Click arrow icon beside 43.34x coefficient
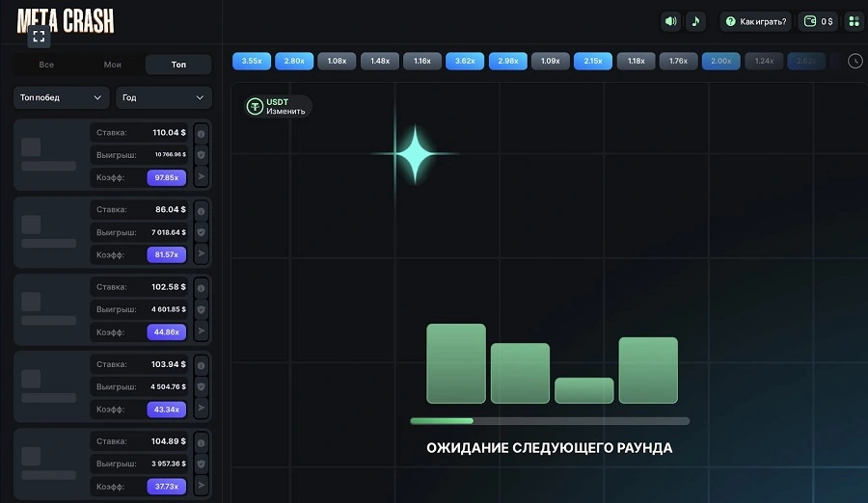The width and height of the screenshot is (868, 503). coord(201,409)
